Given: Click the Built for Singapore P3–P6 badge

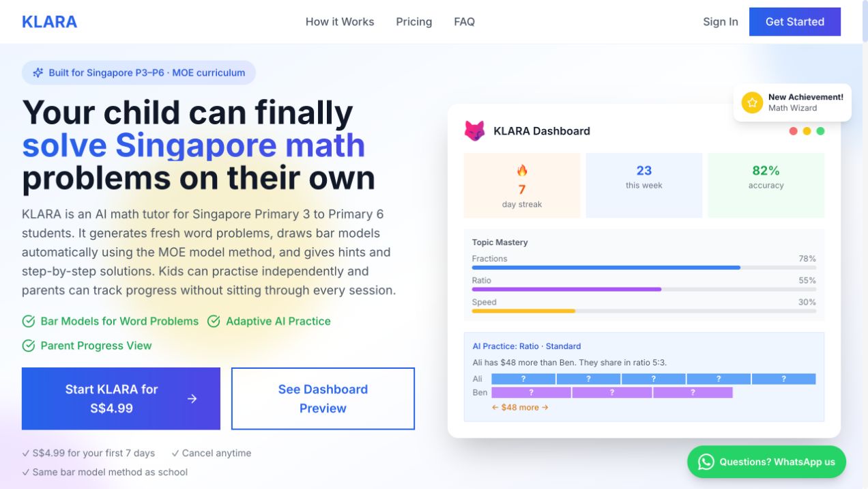Looking at the screenshot, I should (139, 72).
